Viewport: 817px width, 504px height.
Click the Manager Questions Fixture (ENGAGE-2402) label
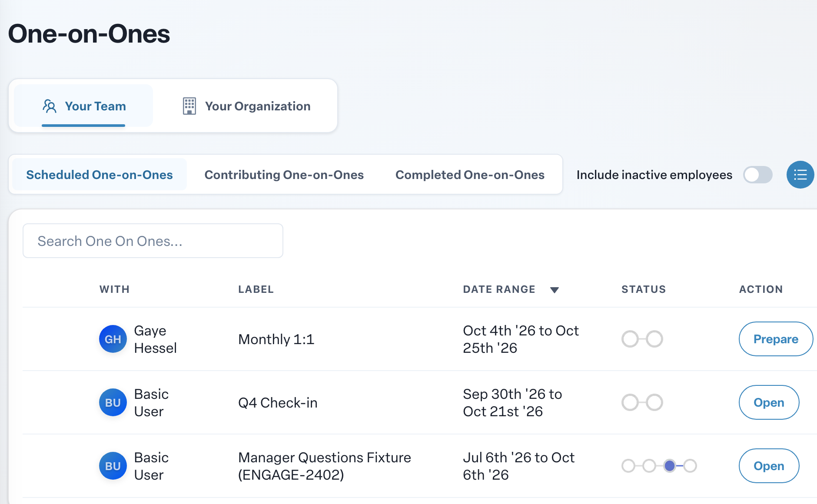[324, 466]
